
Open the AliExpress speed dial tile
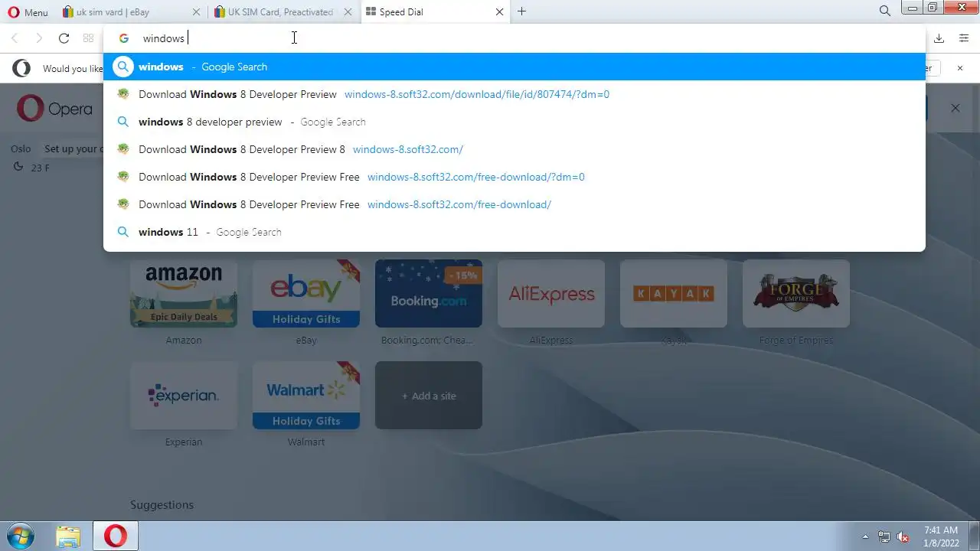point(551,294)
